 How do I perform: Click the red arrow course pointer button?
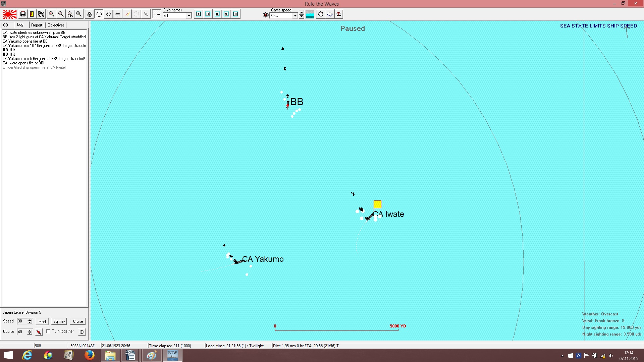39,332
